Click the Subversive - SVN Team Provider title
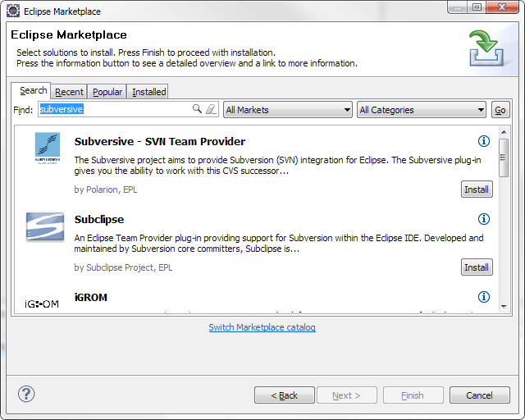Viewport: 525px width, 420px height. click(x=160, y=141)
